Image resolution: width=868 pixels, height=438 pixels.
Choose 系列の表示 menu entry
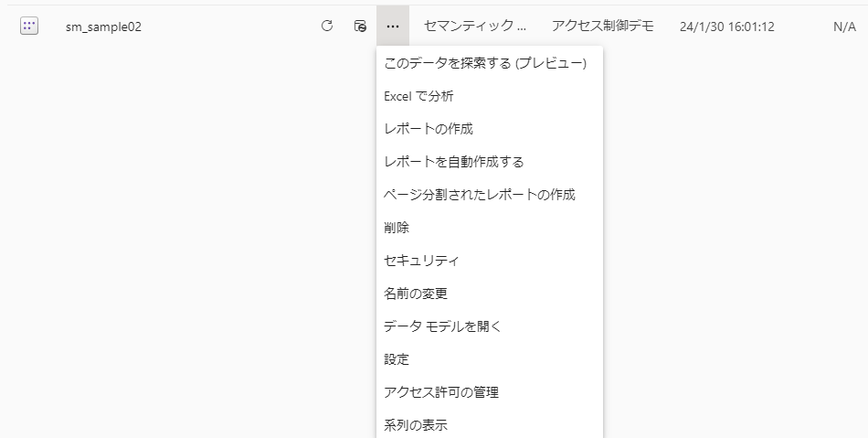click(x=490, y=424)
